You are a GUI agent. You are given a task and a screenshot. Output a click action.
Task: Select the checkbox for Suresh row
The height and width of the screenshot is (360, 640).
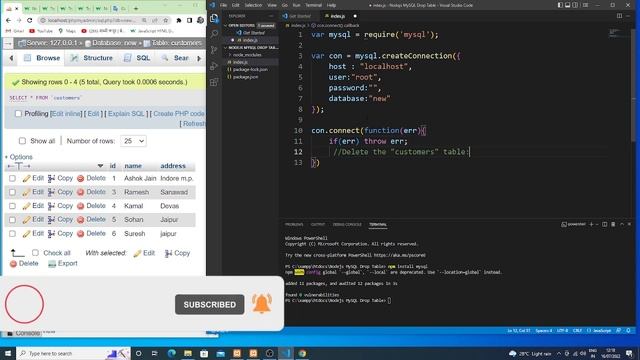coord(12,234)
